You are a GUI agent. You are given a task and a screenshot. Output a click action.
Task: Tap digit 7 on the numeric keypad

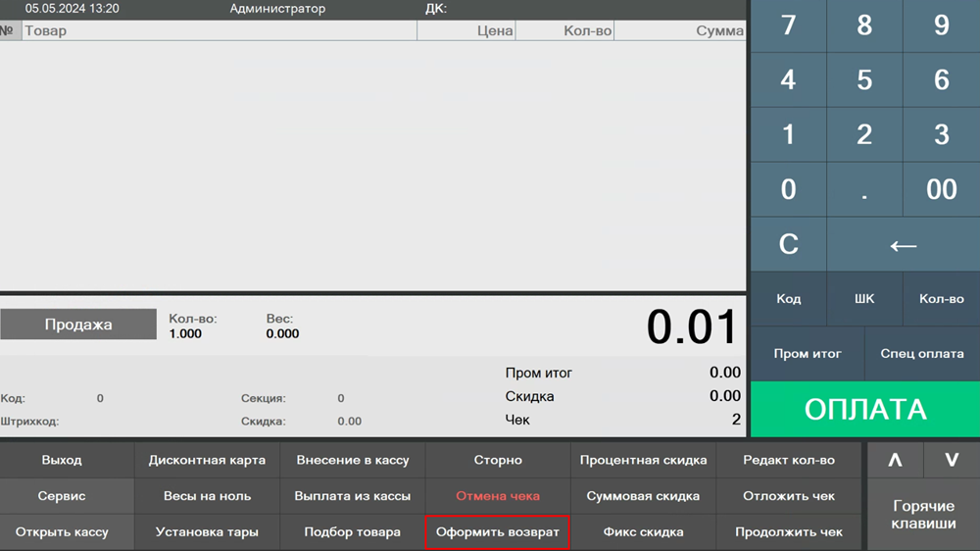tap(788, 26)
